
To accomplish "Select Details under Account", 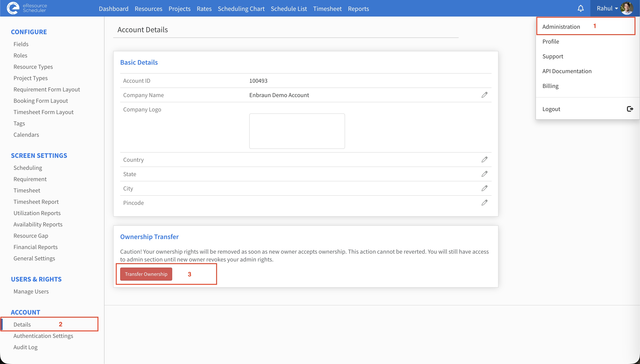I will (x=22, y=325).
